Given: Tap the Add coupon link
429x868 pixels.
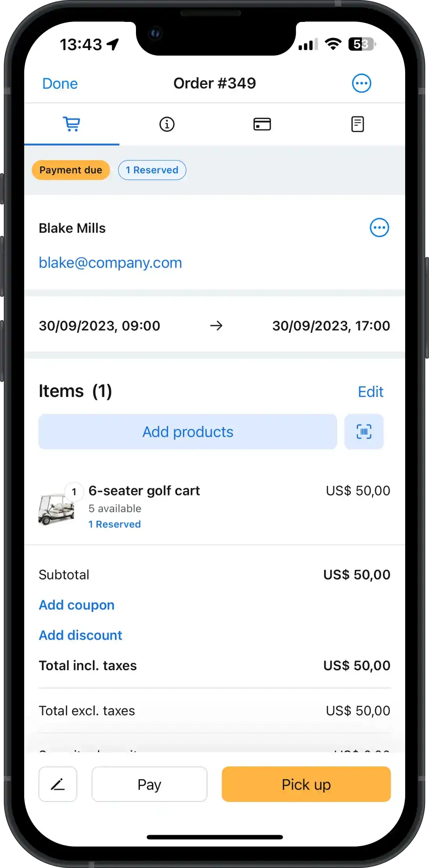Looking at the screenshot, I should pyautogui.click(x=77, y=605).
